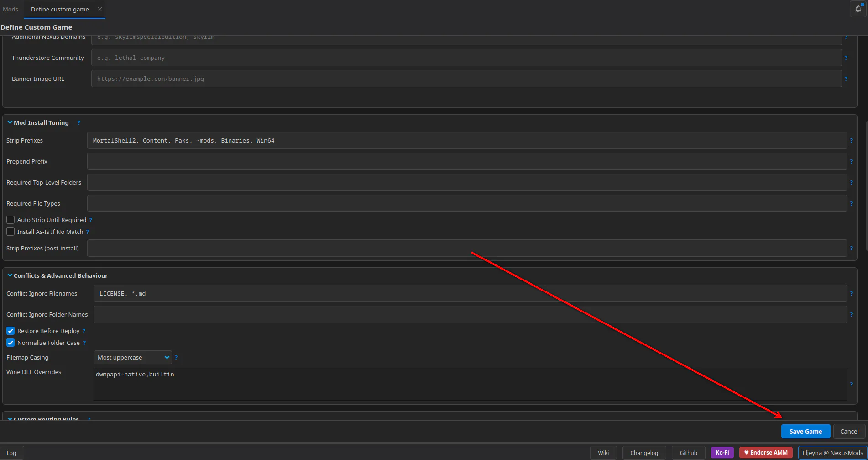Enable Install As-Is If No Match
Image resolution: width=868 pixels, height=460 pixels.
click(10, 232)
